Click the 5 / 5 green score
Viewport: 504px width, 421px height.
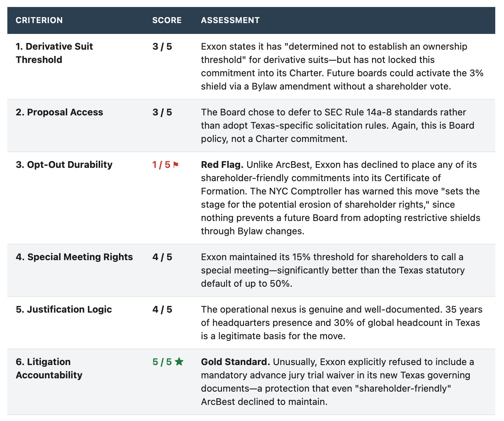(162, 362)
